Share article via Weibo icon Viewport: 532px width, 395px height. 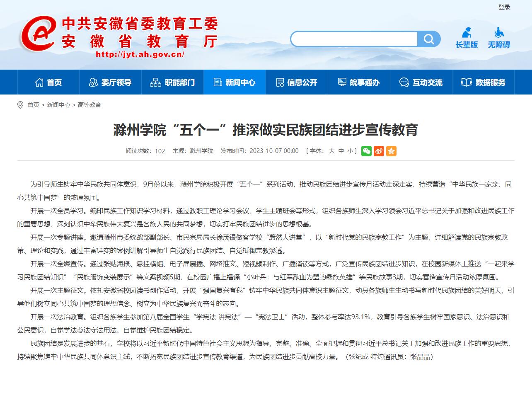[379, 151]
